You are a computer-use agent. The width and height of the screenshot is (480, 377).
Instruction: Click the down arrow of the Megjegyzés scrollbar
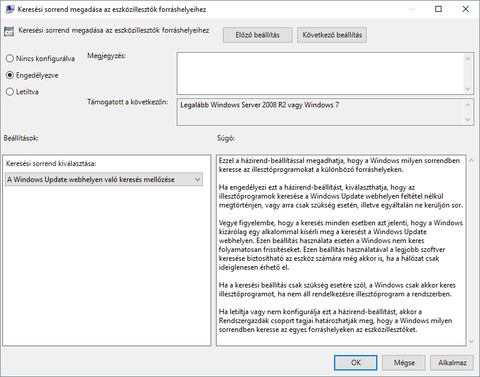pos(468,89)
